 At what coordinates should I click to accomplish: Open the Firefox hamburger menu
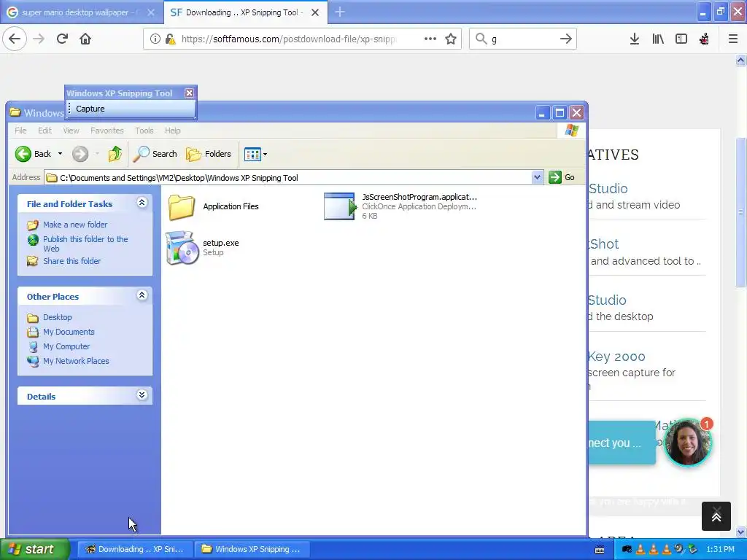coord(733,39)
